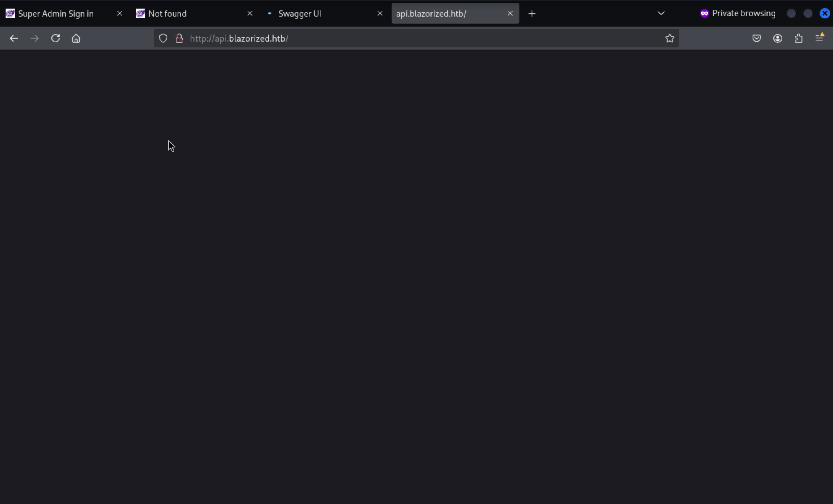Image resolution: width=833 pixels, height=504 pixels.
Task: Open the Pocket save icon
Action: point(757,38)
